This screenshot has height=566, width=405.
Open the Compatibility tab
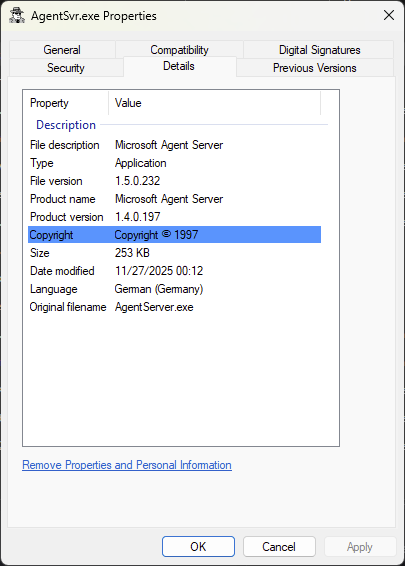click(x=179, y=50)
